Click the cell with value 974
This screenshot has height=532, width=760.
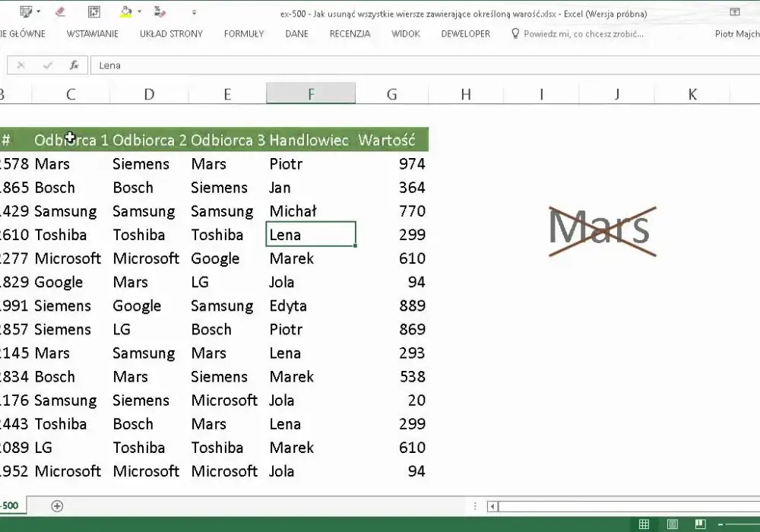tap(391, 163)
